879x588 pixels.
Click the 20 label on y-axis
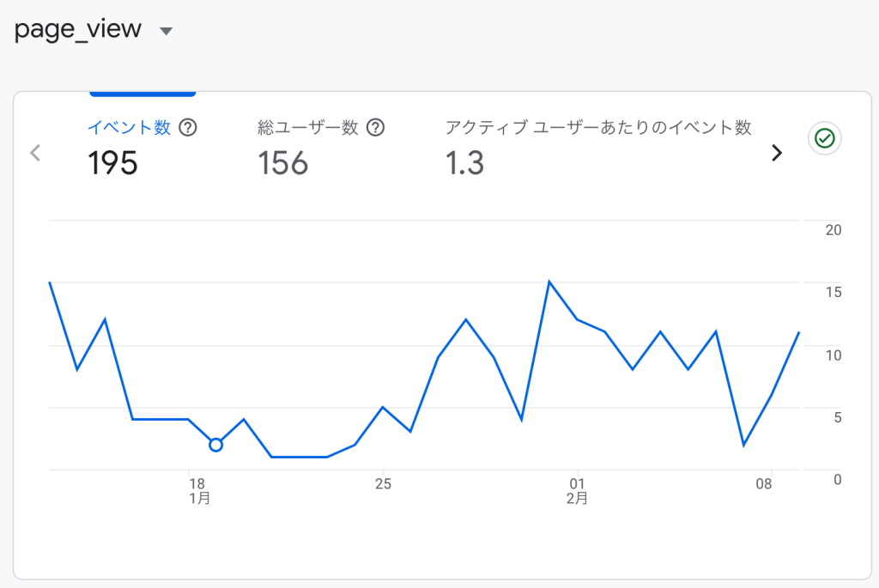click(x=833, y=230)
